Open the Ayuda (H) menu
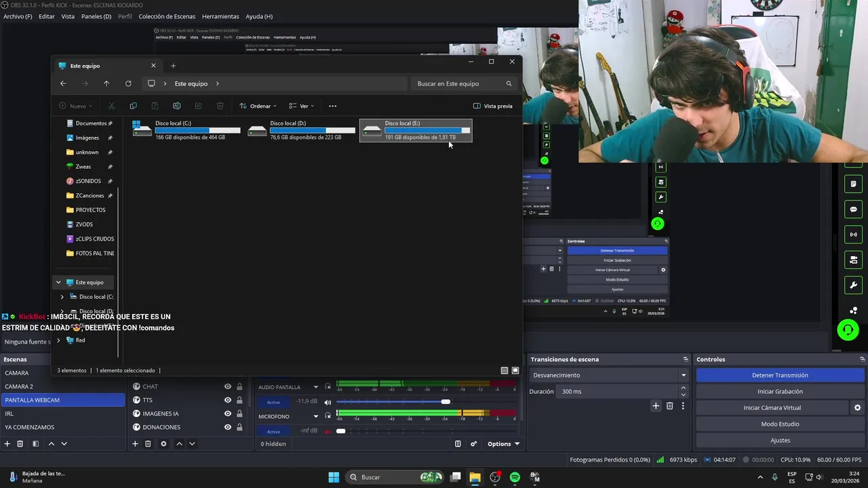The width and height of the screenshot is (868, 488). click(259, 16)
